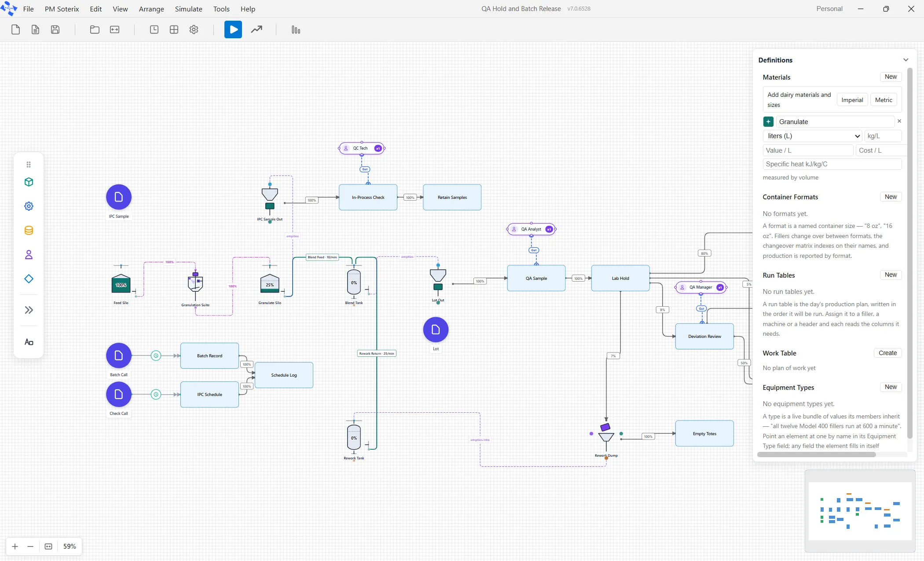Image resolution: width=924 pixels, height=561 pixels.
Task: Click the Definitions panel horizontal scrollbar
Action: [x=816, y=455]
